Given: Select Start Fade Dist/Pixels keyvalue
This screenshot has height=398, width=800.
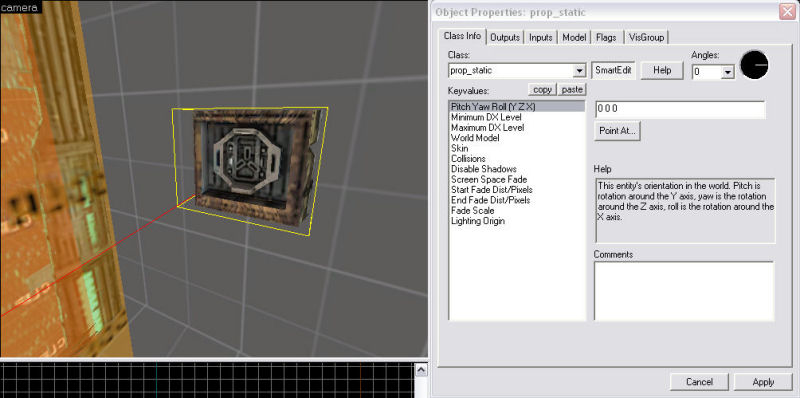Looking at the screenshot, I should pos(516,190).
